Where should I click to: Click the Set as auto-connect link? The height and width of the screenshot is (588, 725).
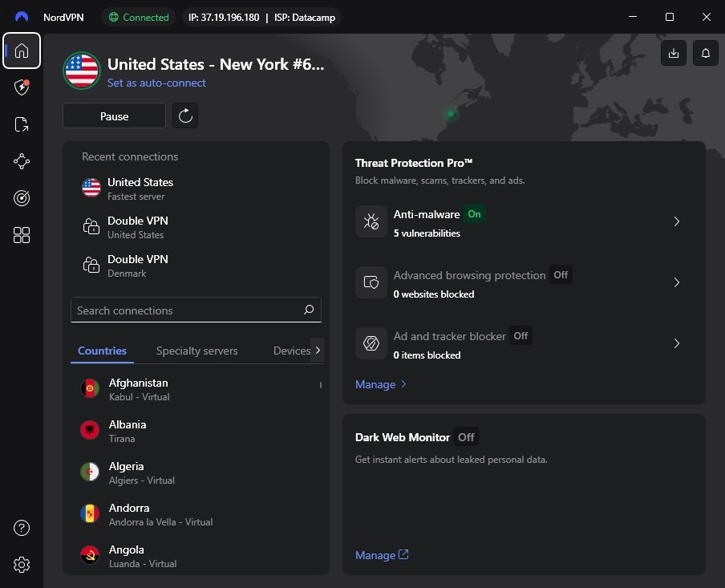click(156, 83)
